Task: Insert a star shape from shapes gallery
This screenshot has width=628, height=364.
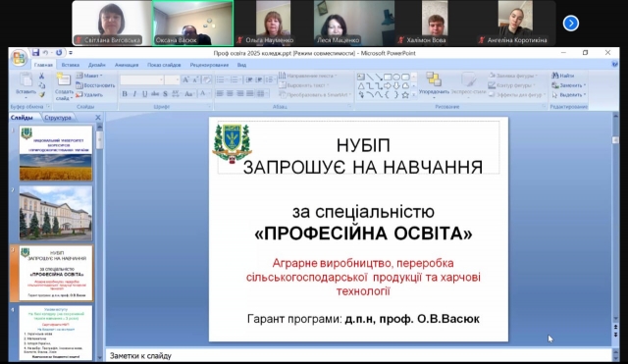Action: pyautogui.click(x=405, y=95)
